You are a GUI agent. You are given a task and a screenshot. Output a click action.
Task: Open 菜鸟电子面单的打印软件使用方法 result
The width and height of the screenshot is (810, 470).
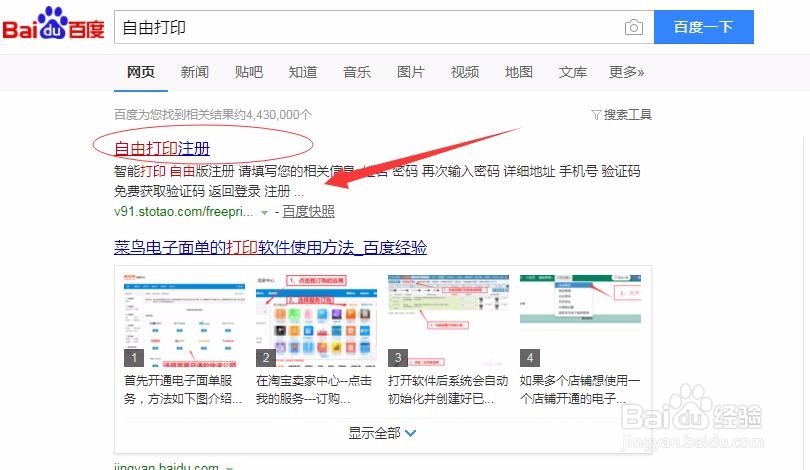pyautogui.click(x=270, y=247)
